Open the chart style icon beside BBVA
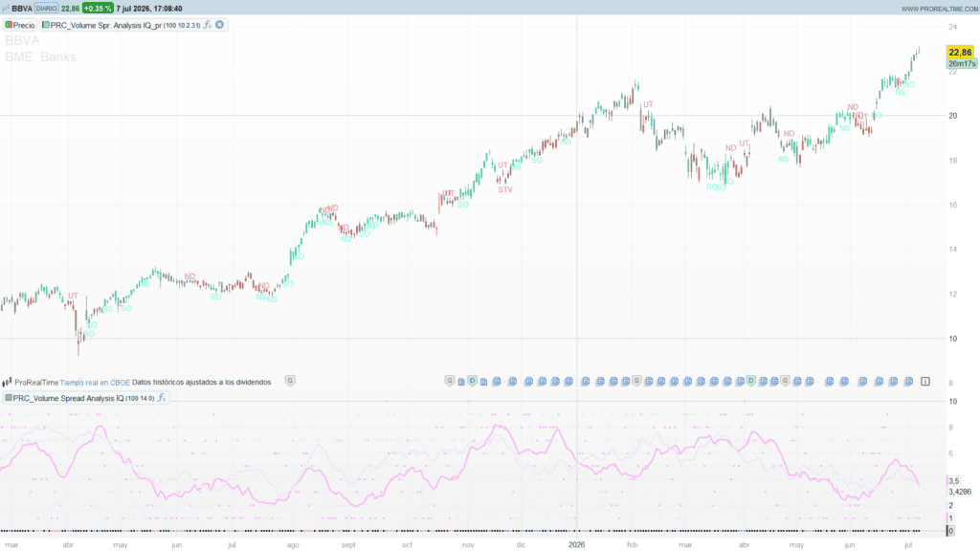The height and width of the screenshot is (551, 980). point(6,8)
